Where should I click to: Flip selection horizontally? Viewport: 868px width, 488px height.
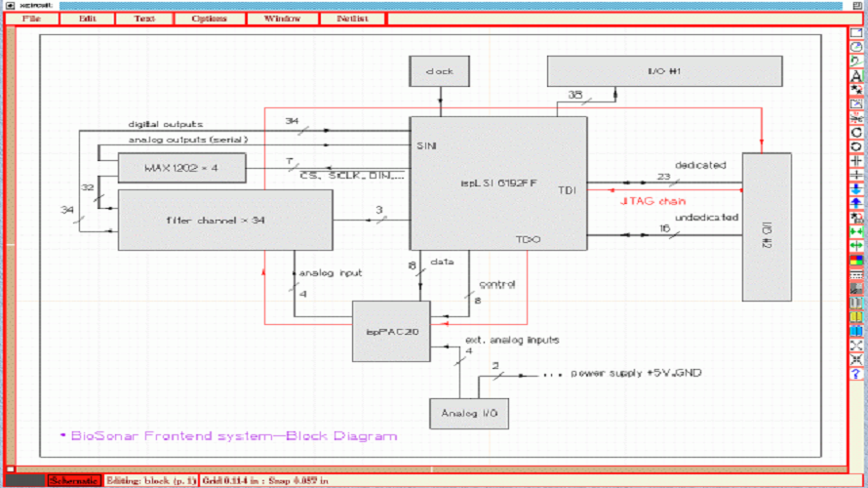pos(856,161)
